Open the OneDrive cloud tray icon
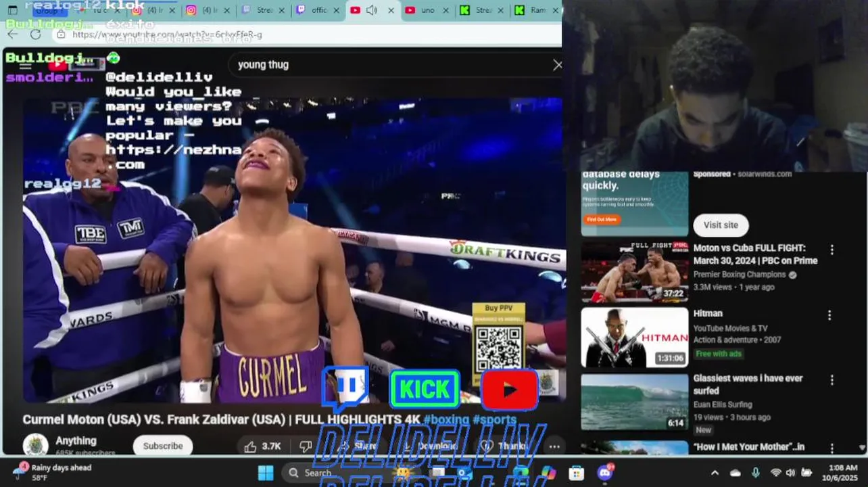This screenshot has width=868, height=487. pos(736,473)
